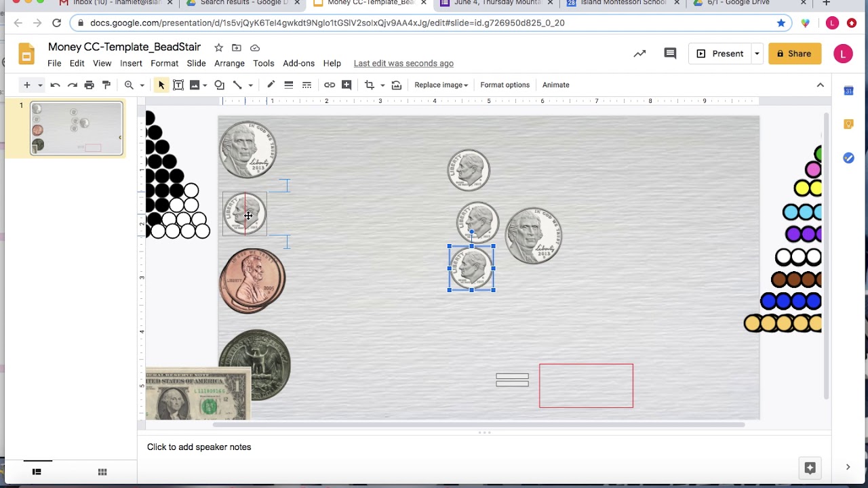Bookmark this page with star in address bar
Viewport: 868px width, 488px height.
pyautogui.click(x=781, y=22)
